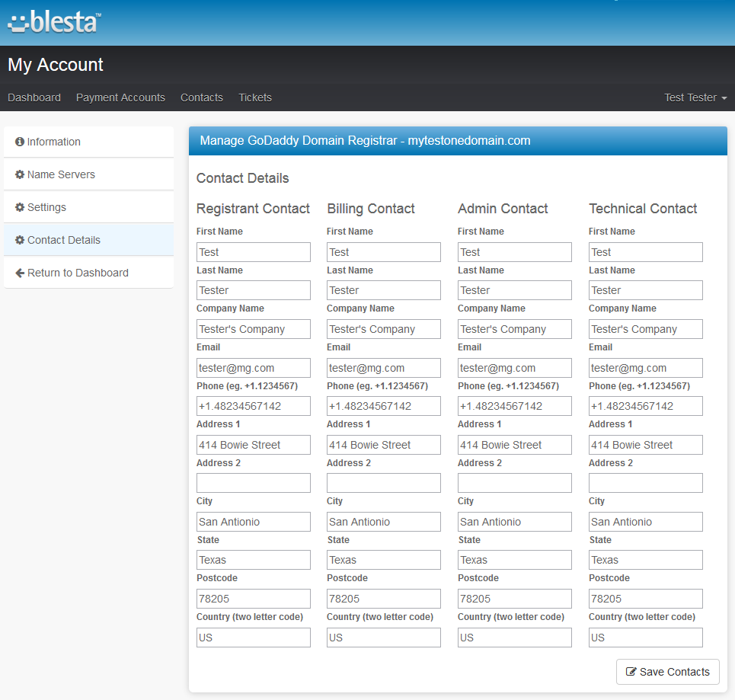735x700 pixels.
Task: Click Technical Contact Email field
Action: click(x=646, y=368)
